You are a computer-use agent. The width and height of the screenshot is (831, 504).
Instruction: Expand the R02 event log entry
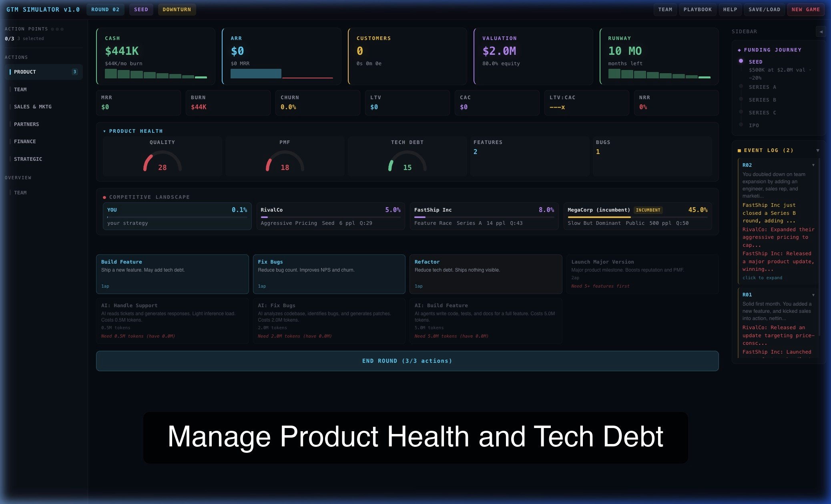[813, 165]
